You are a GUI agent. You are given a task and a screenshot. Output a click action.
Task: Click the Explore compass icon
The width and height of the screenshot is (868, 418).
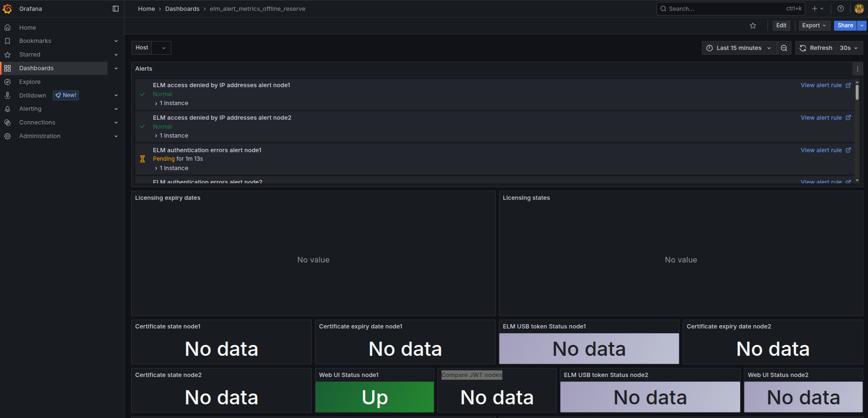tap(8, 82)
